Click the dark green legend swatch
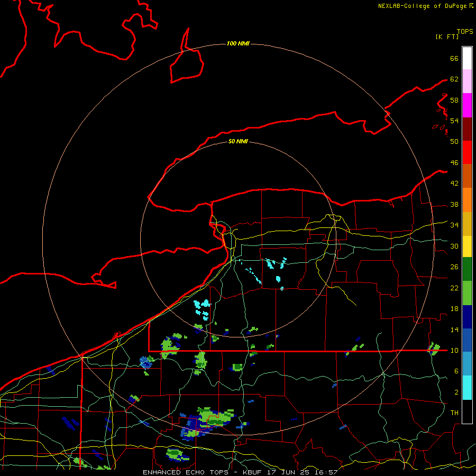This screenshot has height=476, width=476. coord(467,269)
